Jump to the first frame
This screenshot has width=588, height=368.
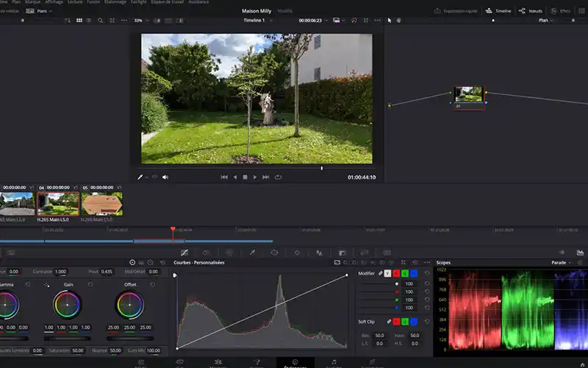(224, 177)
